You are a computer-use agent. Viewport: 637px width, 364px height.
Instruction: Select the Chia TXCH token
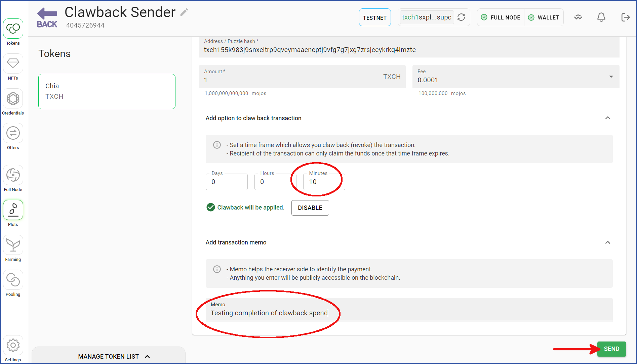coord(107,91)
